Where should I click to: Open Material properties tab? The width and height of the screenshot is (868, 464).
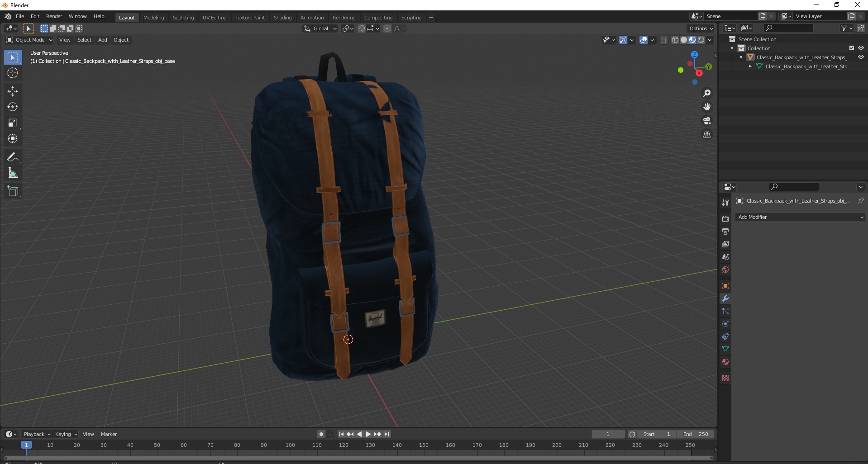pyautogui.click(x=725, y=362)
